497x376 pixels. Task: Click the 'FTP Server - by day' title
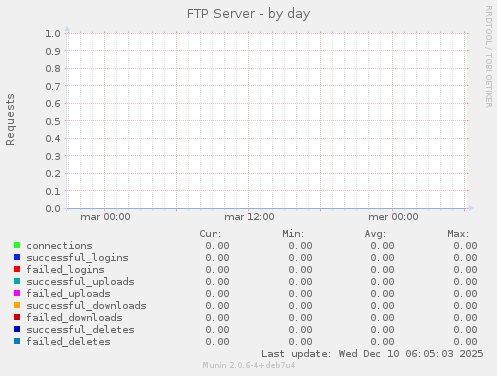click(248, 14)
